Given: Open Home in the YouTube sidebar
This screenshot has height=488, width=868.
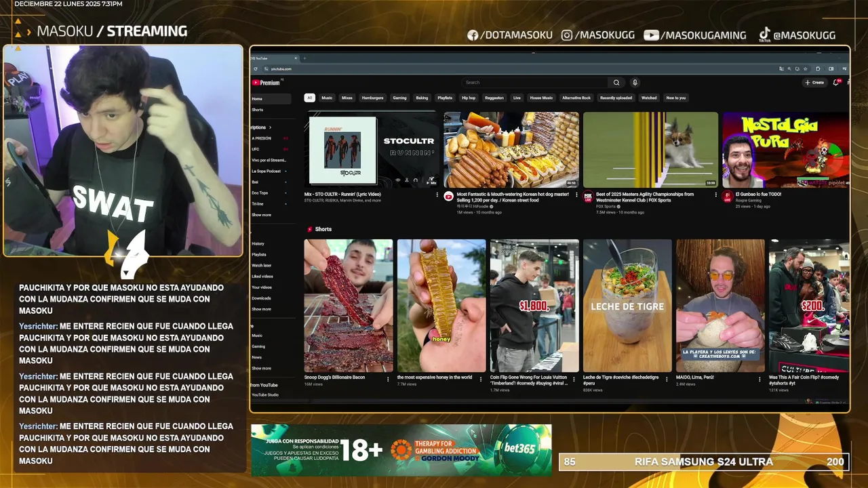Looking at the screenshot, I should (x=271, y=99).
